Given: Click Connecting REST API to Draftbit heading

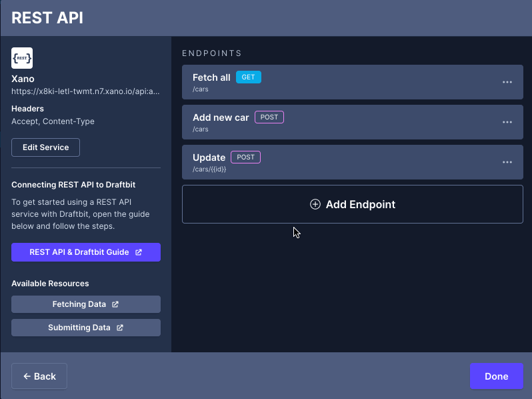Looking at the screenshot, I should pyautogui.click(x=73, y=185).
